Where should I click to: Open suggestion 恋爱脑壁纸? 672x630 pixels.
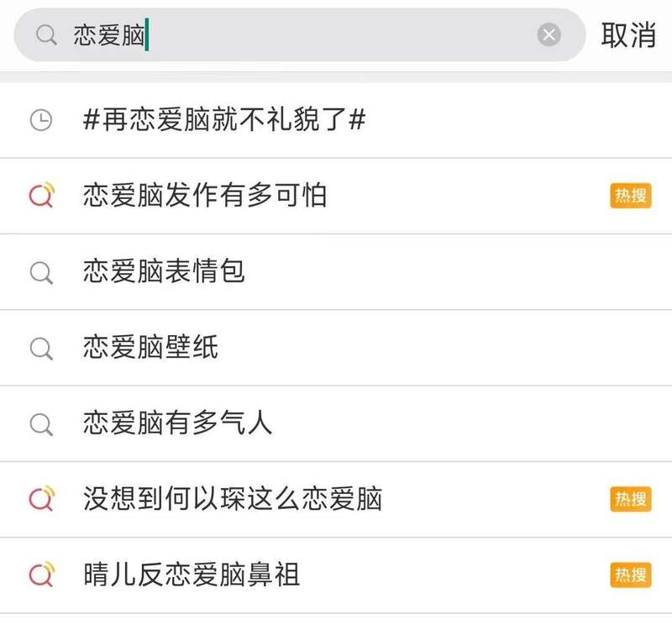[x=150, y=348]
